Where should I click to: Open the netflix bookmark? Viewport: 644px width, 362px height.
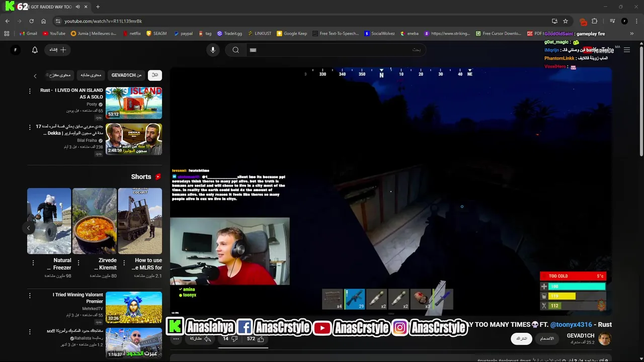(132, 34)
